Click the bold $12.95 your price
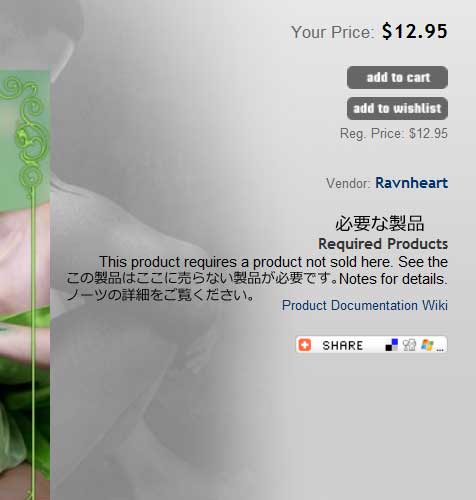 pyautogui.click(x=414, y=31)
